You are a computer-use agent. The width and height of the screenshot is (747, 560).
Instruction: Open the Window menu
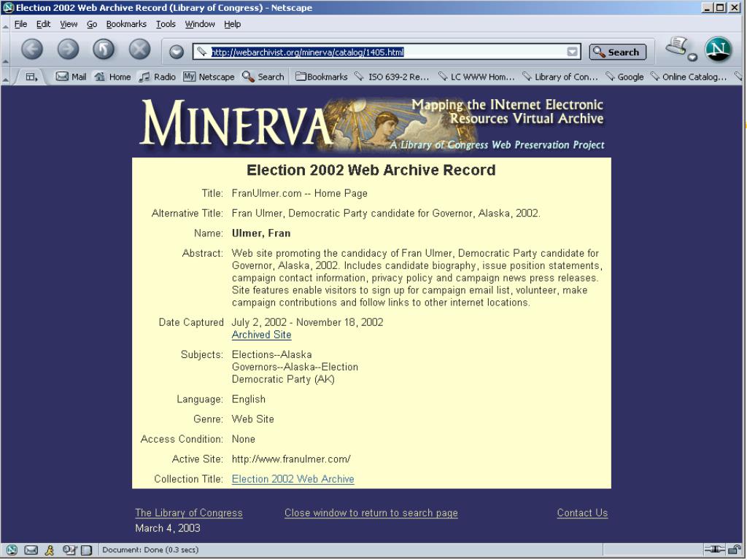pyautogui.click(x=200, y=24)
